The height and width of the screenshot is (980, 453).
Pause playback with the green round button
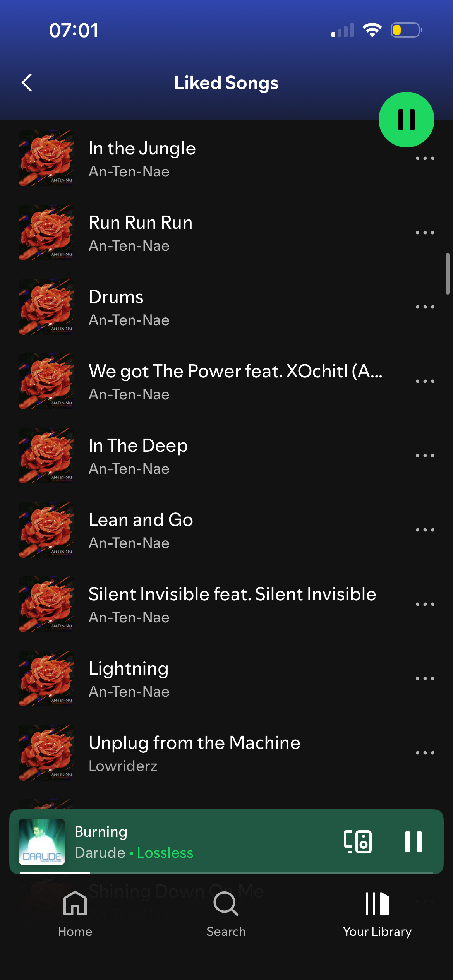pyautogui.click(x=406, y=120)
